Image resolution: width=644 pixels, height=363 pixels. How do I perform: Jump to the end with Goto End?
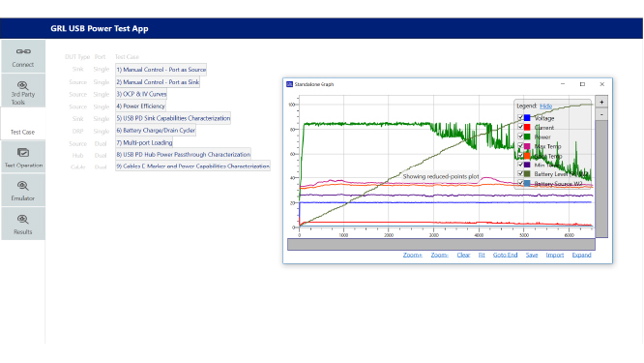(505, 255)
